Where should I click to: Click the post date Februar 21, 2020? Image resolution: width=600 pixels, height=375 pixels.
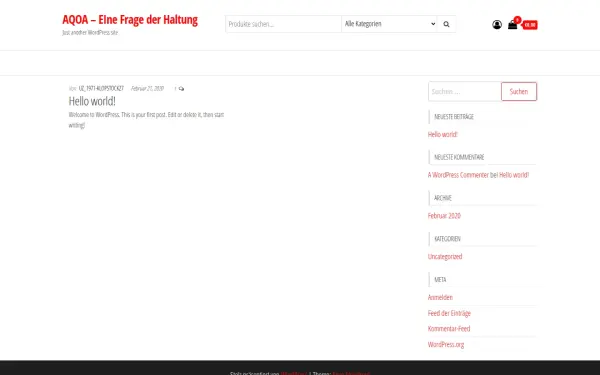147,88
